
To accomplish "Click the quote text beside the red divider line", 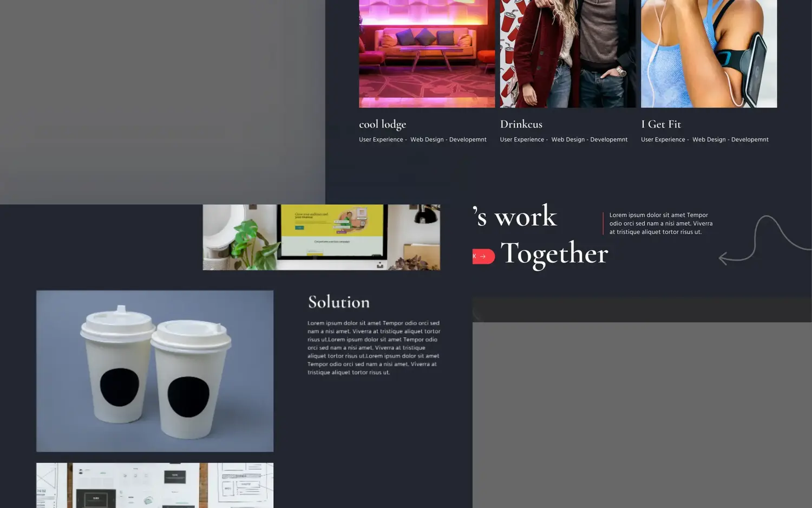I will [660, 223].
